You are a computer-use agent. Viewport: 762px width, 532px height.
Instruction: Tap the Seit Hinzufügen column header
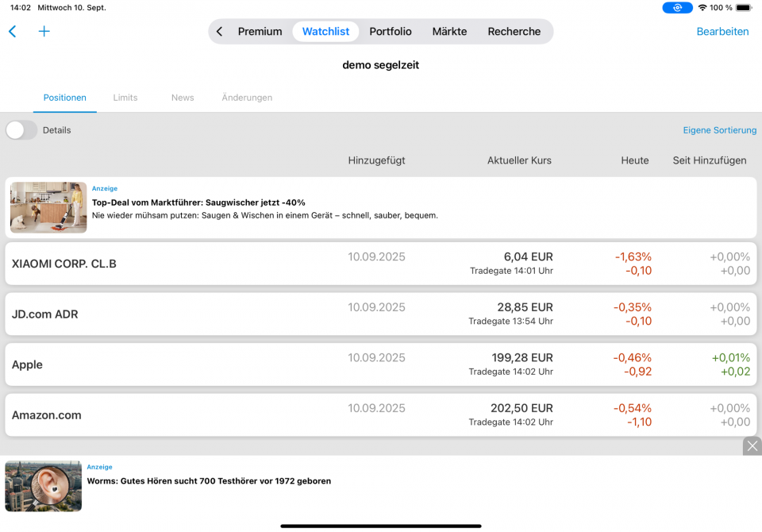(x=709, y=160)
